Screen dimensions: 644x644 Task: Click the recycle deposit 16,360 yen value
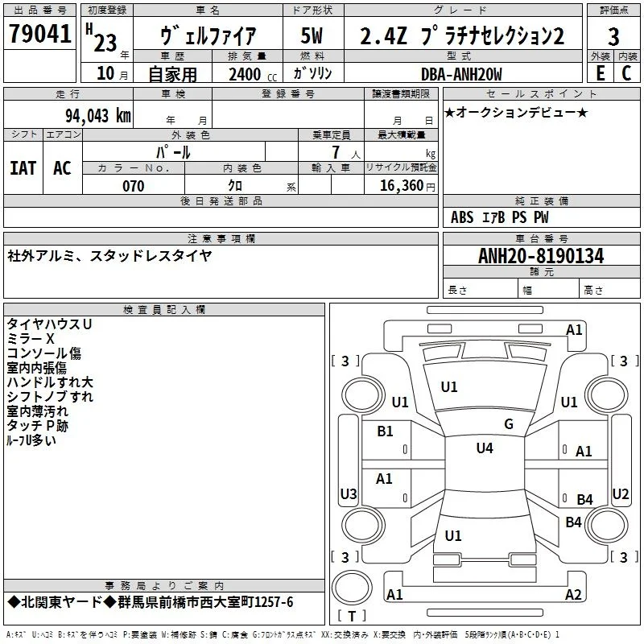[407, 186]
